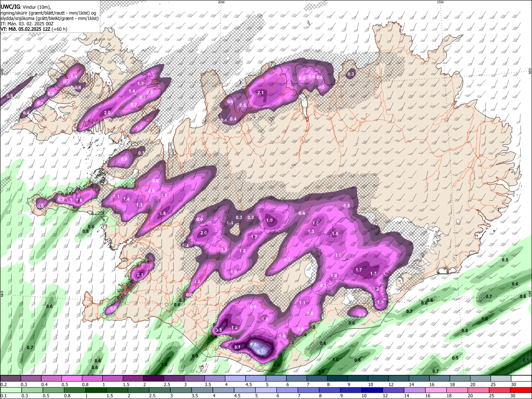Click the 'VT: Mið. 05.02.2025 12Z (+60 h)' line
The image size is (532, 399).
34,29
